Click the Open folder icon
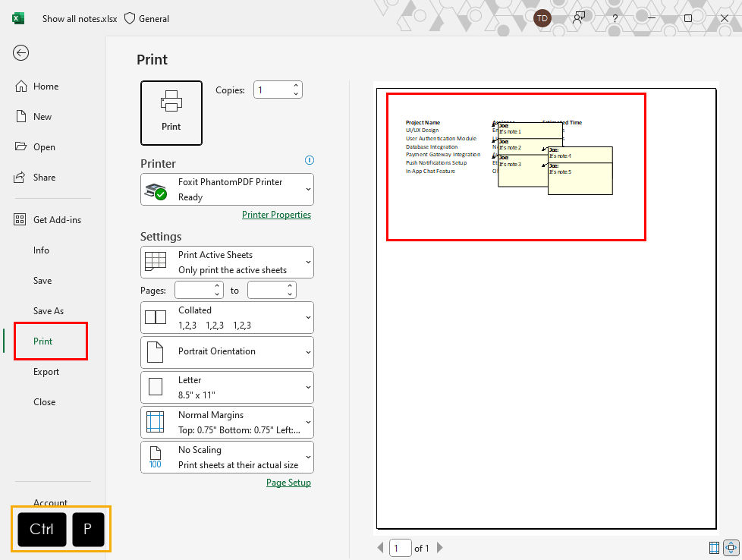 click(20, 146)
